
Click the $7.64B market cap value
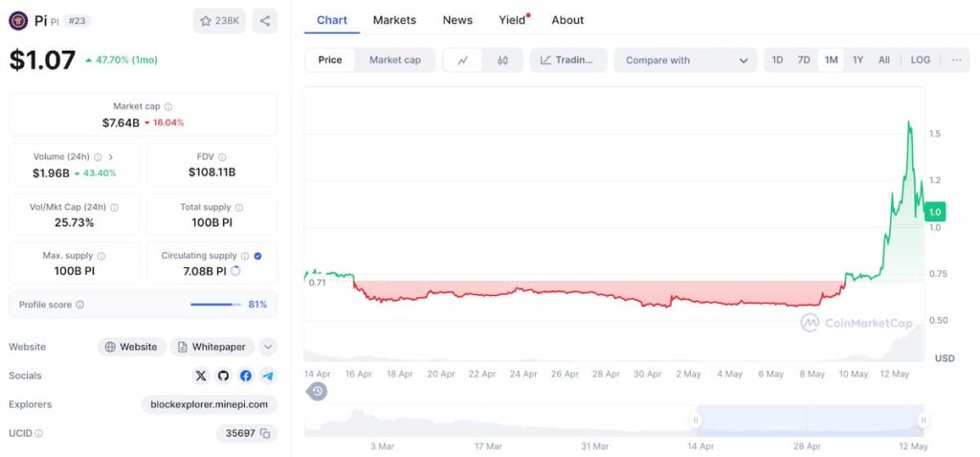click(121, 123)
